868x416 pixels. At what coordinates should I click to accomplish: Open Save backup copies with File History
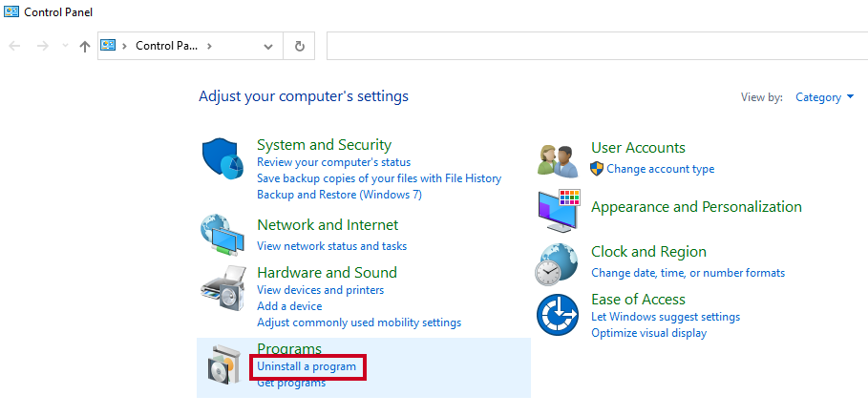[379, 178]
